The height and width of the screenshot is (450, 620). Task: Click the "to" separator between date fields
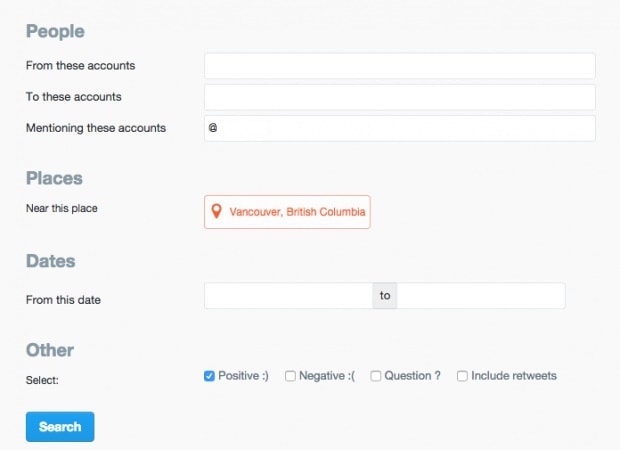(x=385, y=295)
